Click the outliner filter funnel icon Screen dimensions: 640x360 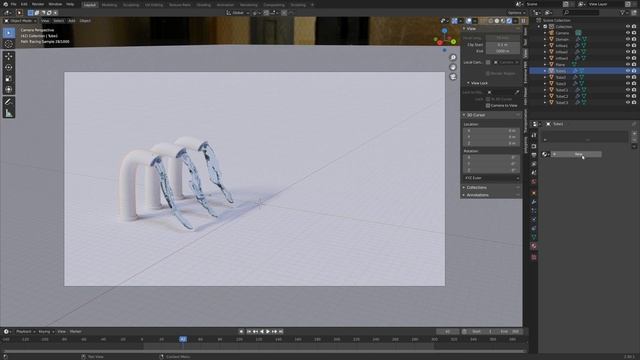click(622, 13)
